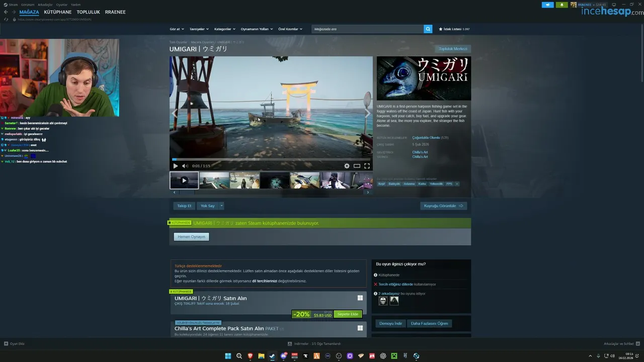Viewport: 644px width, 362px height.
Task: Open the Oyunlar menu
Action: pos(62,5)
